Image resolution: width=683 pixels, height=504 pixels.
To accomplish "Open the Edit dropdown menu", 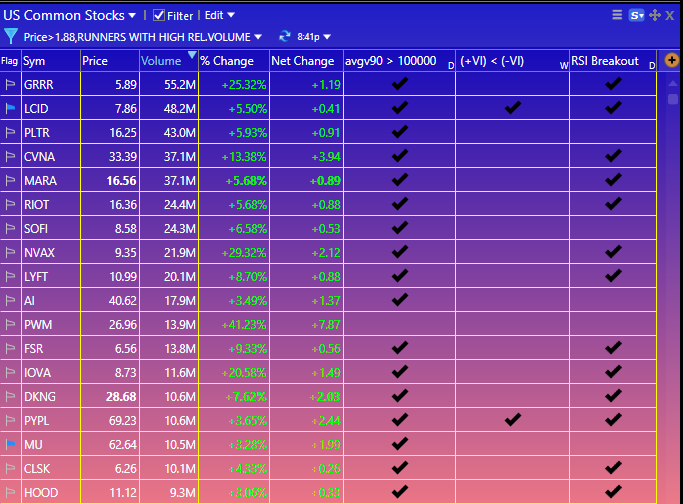I will [x=220, y=15].
